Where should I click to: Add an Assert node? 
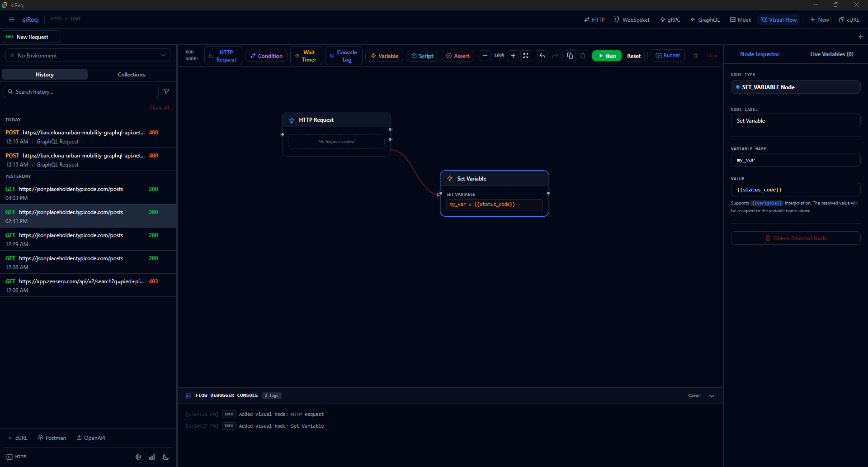[x=458, y=56]
